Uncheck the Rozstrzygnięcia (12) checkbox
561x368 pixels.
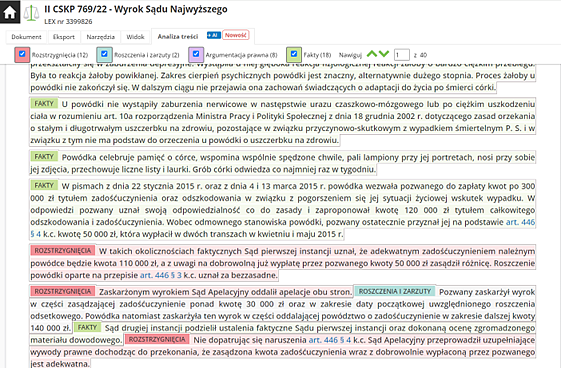(22, 54)
